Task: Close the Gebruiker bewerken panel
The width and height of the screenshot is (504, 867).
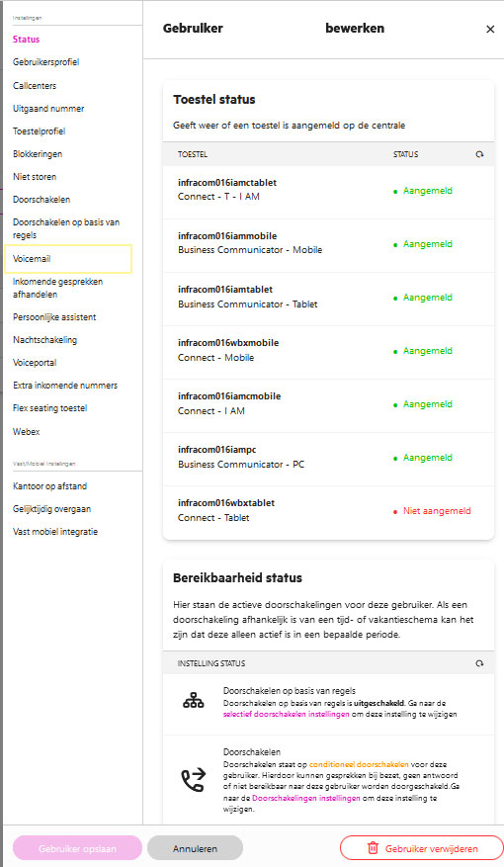Action: click(x=490, y=30)
